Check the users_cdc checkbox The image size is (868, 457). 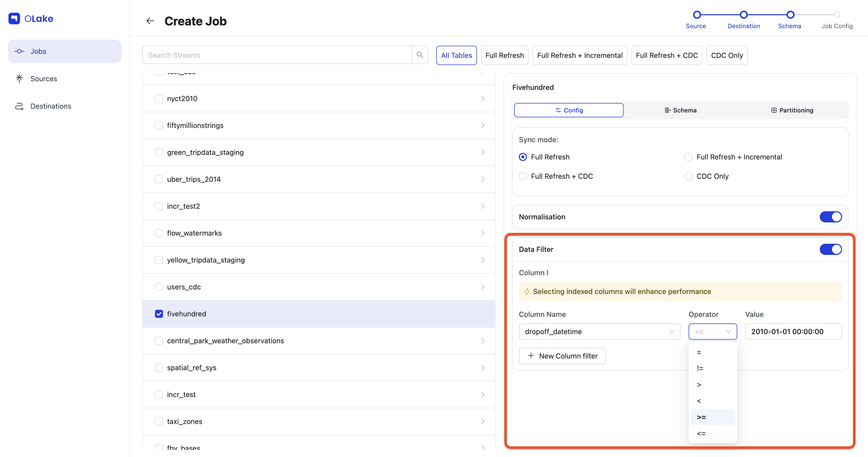159,287
